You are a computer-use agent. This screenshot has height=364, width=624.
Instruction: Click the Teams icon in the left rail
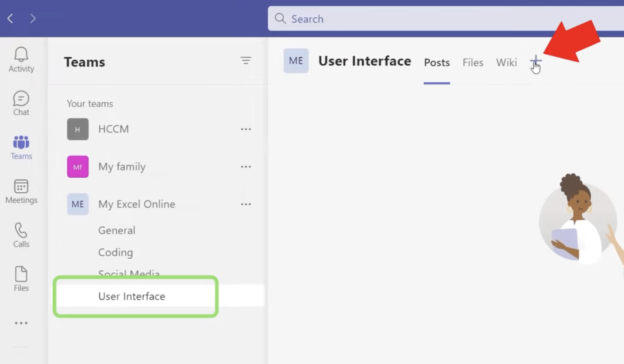pos(21,146)
